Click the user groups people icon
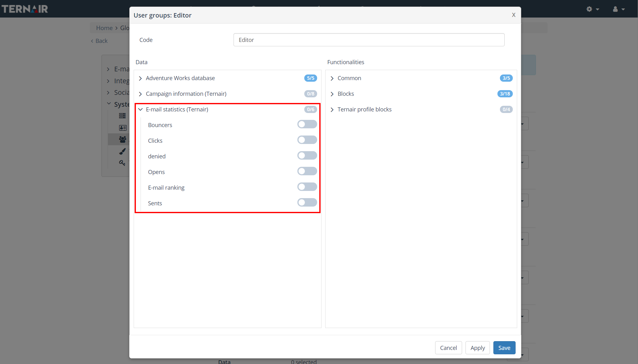The width and height of the screenshot is (638, 364). tap(123, 139)
